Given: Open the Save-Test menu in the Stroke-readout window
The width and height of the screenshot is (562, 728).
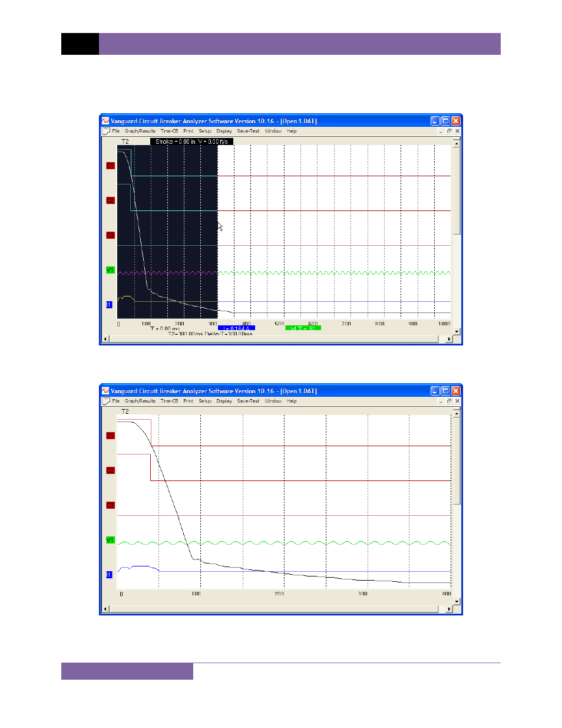Looking at the screenshot, I should pos(248,131).
